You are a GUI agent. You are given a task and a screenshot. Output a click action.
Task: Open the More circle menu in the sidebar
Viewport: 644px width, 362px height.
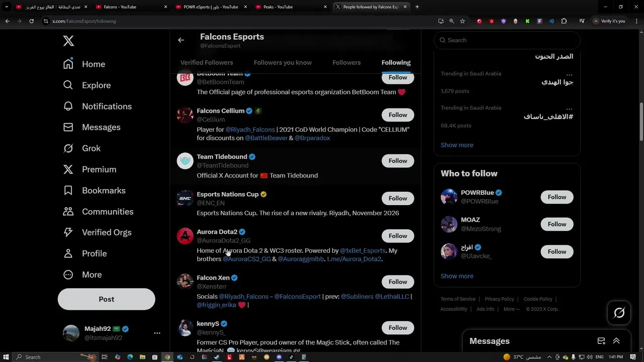(68, 275)
